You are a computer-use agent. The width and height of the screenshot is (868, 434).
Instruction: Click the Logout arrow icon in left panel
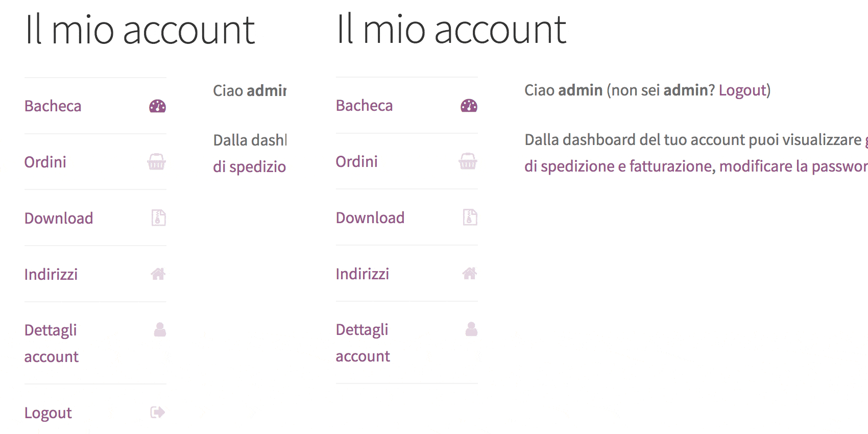coord(158,412)
